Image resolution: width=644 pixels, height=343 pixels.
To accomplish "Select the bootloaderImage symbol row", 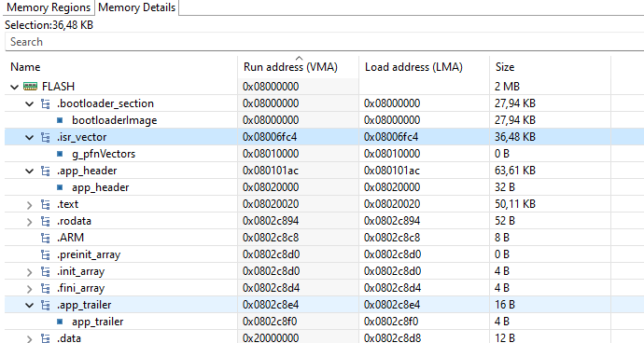I will (115, 120).
